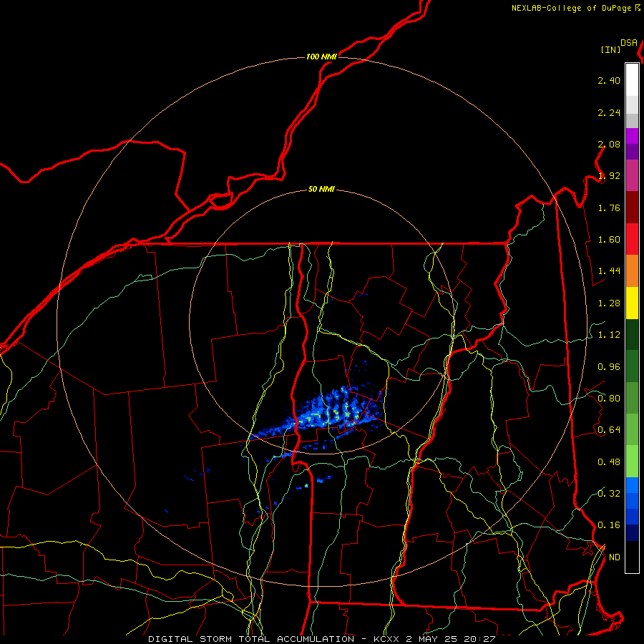Pick the light green swatch beside 0.48

(x=632, y=462)
